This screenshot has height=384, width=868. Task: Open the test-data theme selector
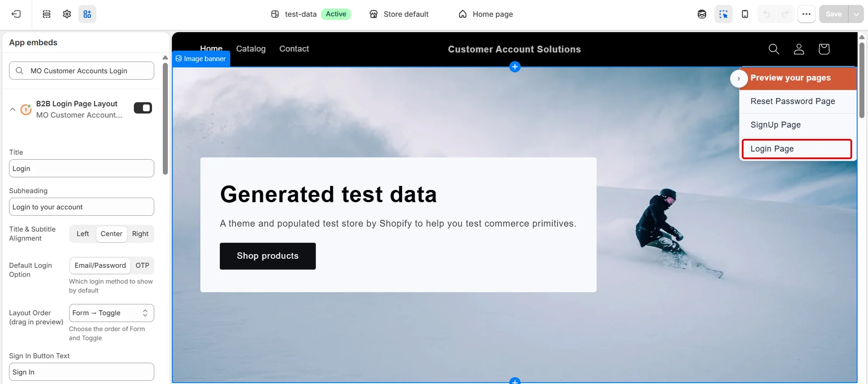coord(311,14)
